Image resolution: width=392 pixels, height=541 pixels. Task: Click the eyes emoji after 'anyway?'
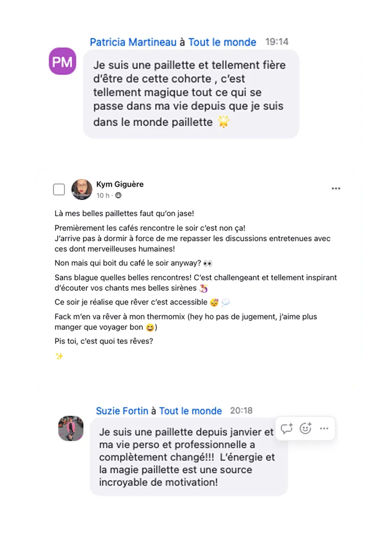(208, 263)
